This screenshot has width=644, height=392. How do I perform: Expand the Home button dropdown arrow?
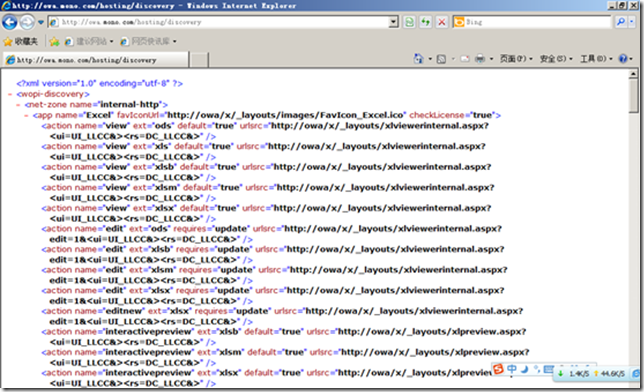(430, 59)
